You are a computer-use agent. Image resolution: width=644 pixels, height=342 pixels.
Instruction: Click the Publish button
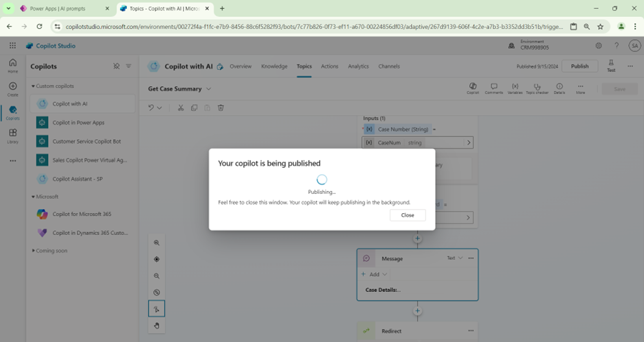(x=580, y=66)
